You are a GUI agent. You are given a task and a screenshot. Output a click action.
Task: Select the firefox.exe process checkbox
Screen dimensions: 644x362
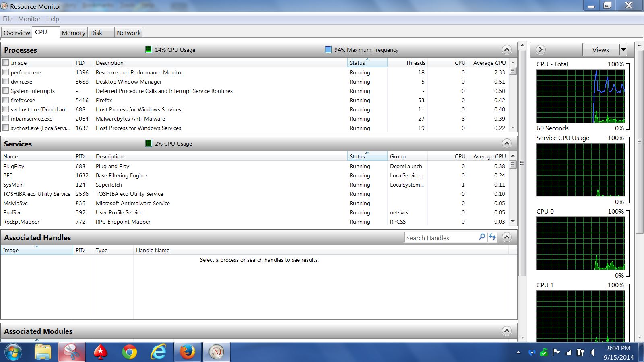click(6, 100)
